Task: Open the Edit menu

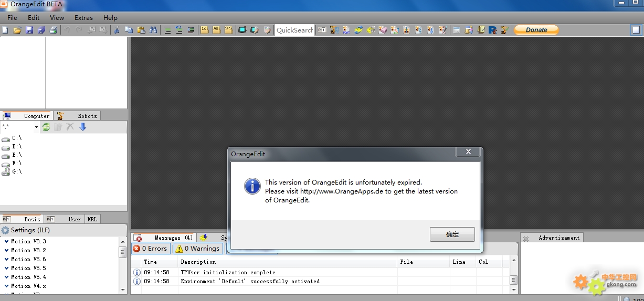Action: click(34, 17)
